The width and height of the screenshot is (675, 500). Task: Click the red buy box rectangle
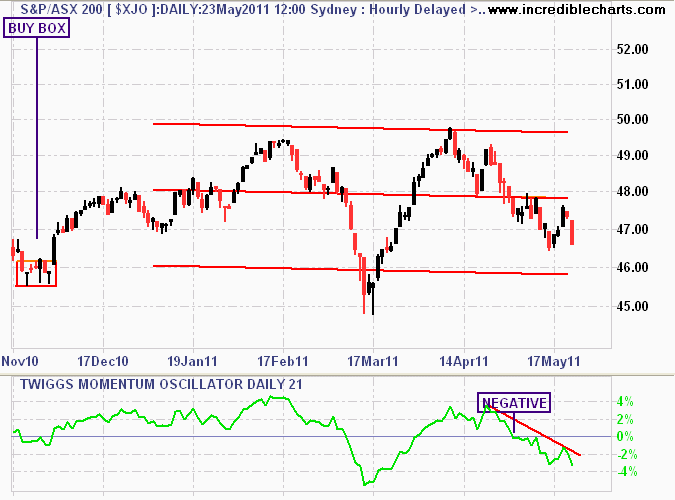[36, 273]
